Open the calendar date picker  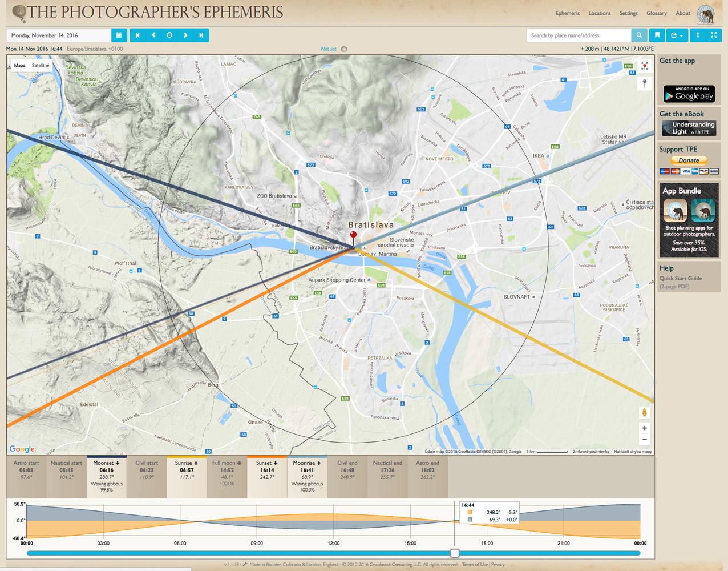pos(119,35)
